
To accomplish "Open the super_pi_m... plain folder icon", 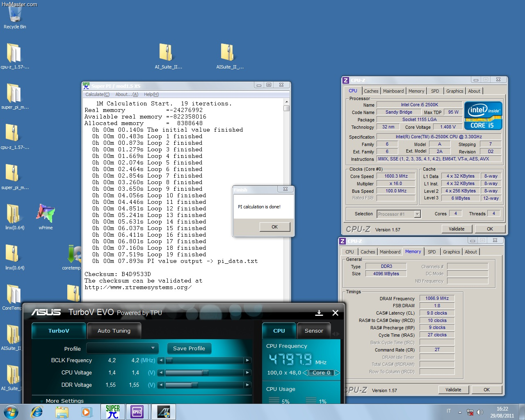I will click(x=15, y=96).
